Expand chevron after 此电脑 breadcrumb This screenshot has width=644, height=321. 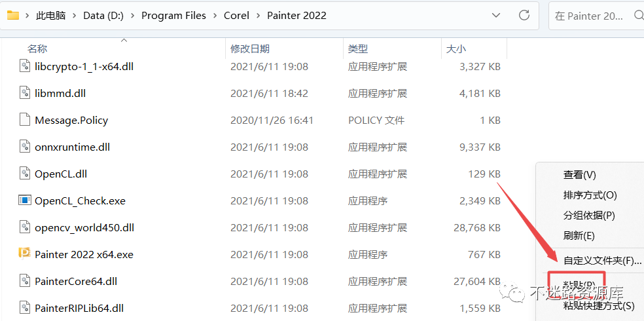[75, 16]
